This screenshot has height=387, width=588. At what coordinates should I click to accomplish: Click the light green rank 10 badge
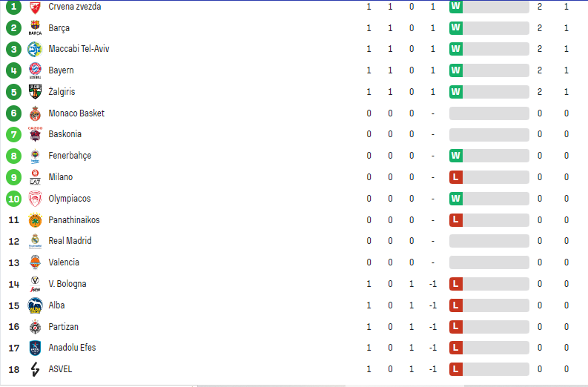point(14,199)
